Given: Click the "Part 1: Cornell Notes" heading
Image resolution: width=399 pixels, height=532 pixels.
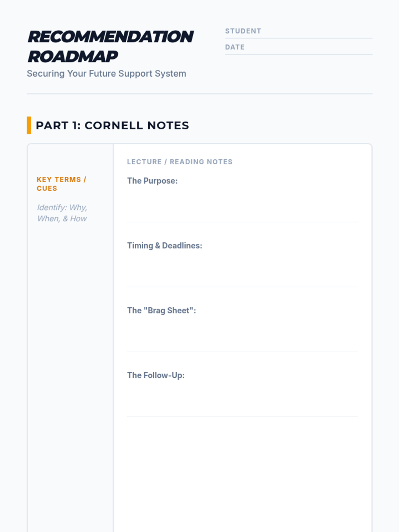Looking at the screenshot, I should (112, 125).
